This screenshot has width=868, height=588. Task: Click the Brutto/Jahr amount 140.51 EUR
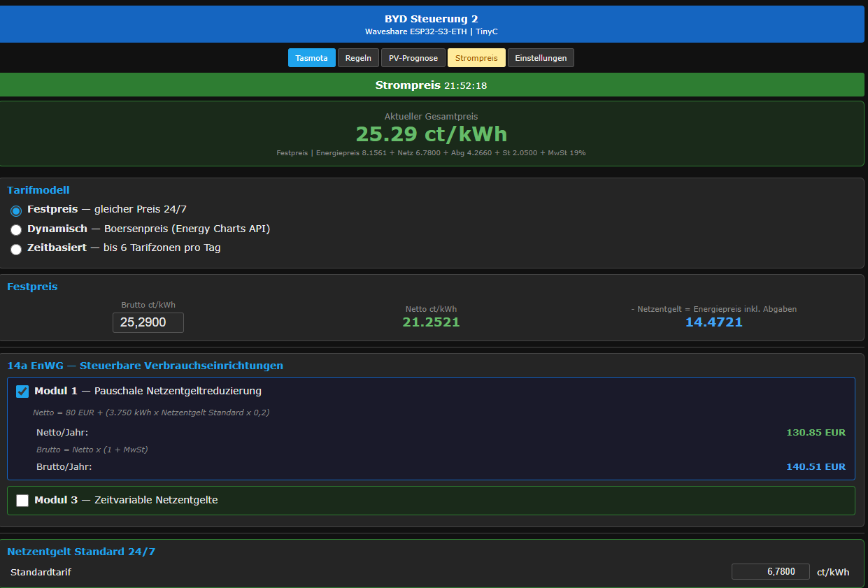click(x=816, y=467)
